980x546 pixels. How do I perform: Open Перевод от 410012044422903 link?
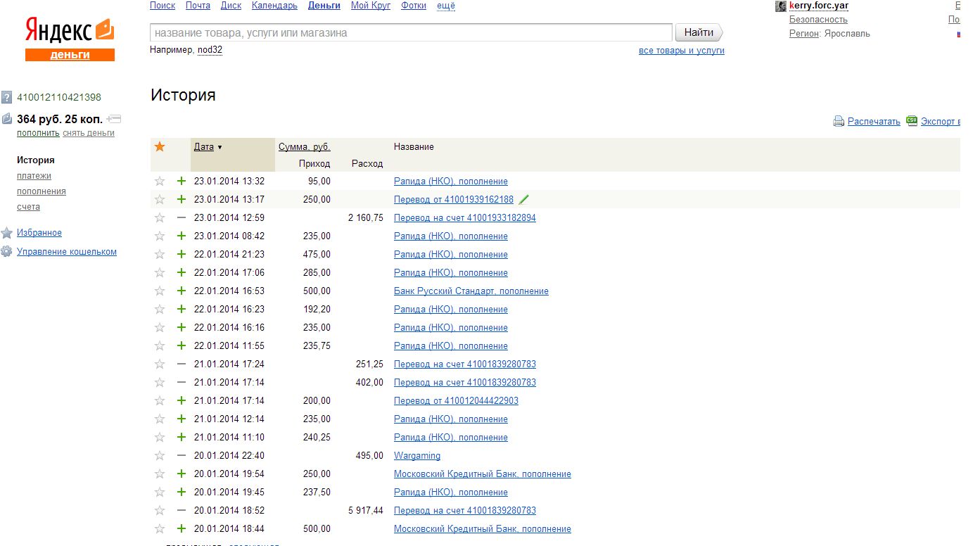[456, 400]
